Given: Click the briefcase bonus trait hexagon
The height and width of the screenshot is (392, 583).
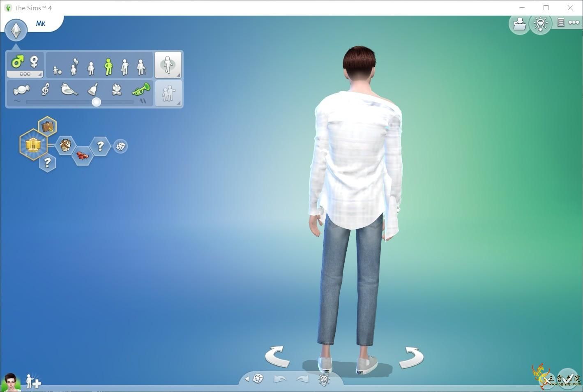Looking at the screenshot, I should click(47, 126).
